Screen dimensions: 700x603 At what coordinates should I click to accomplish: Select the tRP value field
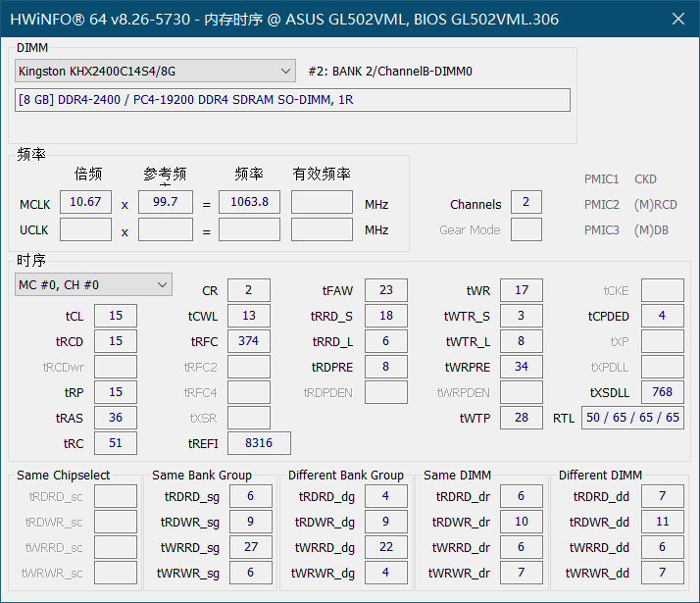point(116,392)
